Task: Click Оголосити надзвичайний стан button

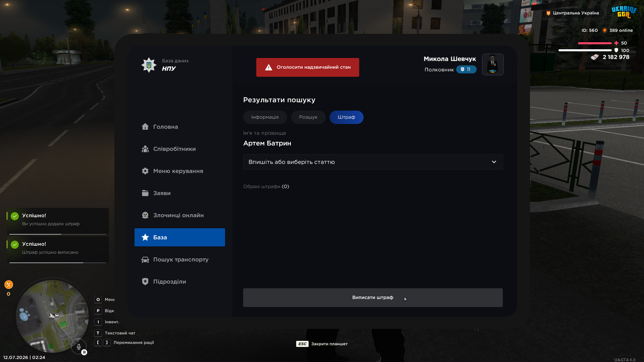Action: pos(307,67)
